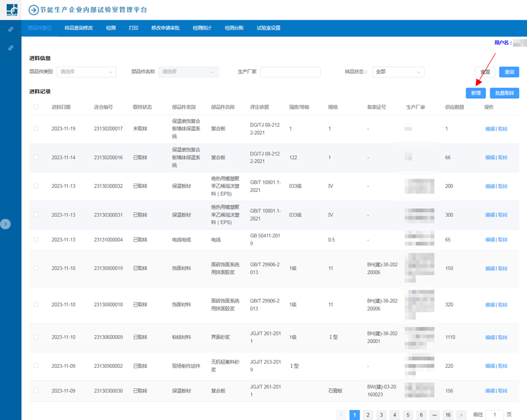Click the company logo in top-left corner
527x420 pixels.
coord(11,10)
